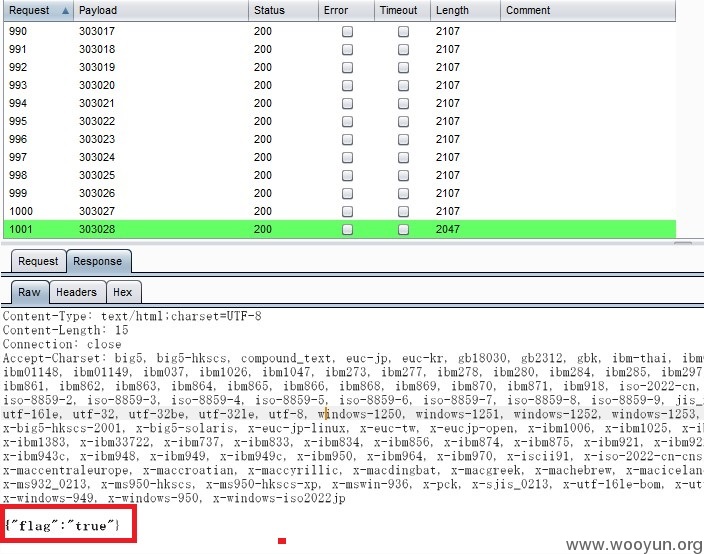Toggle Error checkbox for request 992
The height and width of the screenshot is (554, 704).
tap(348, 67)
